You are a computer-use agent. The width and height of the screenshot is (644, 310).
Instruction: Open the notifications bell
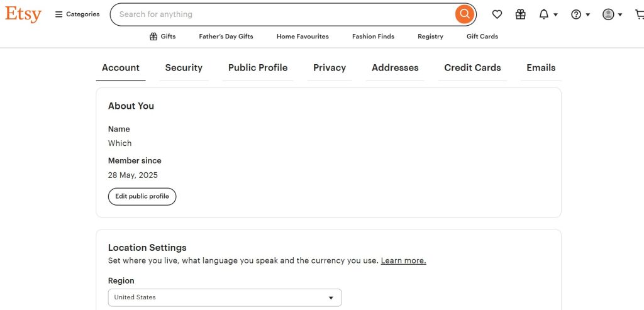(x=548, y=14)
